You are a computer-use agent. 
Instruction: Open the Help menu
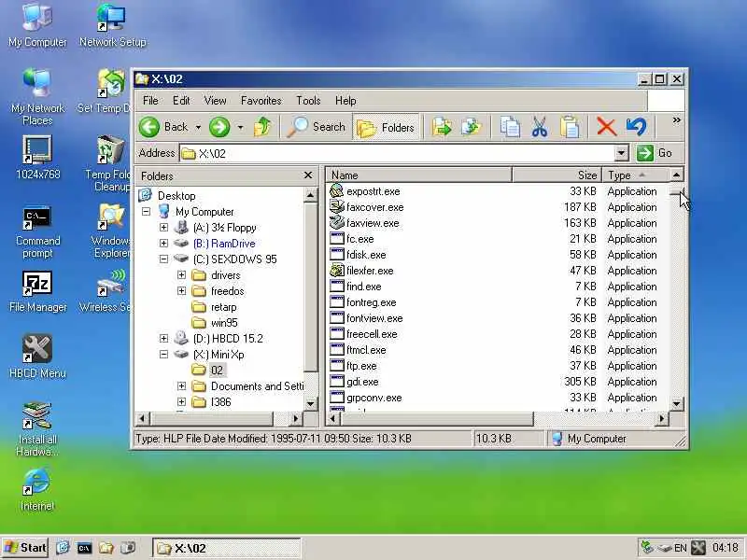click(345, 101)
